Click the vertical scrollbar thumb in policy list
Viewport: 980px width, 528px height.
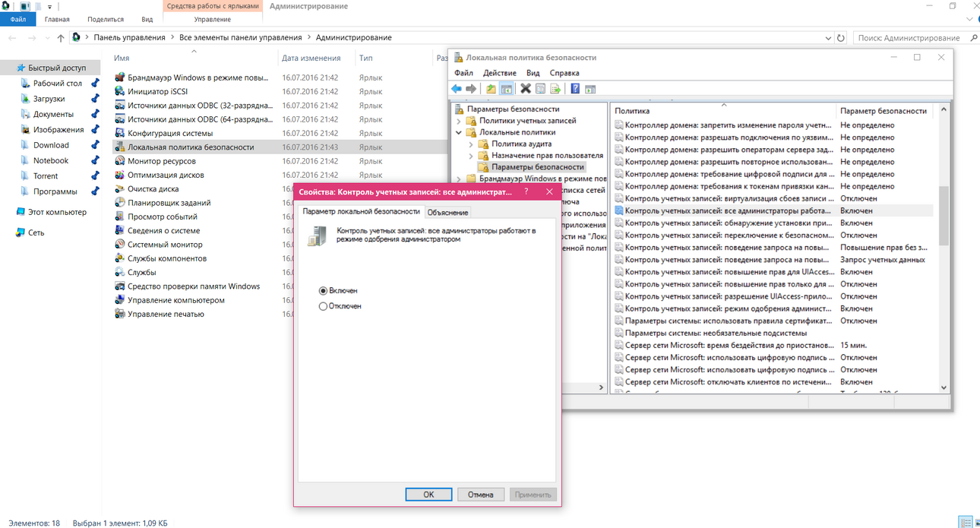pyautogui.click(x=944, y=217)
